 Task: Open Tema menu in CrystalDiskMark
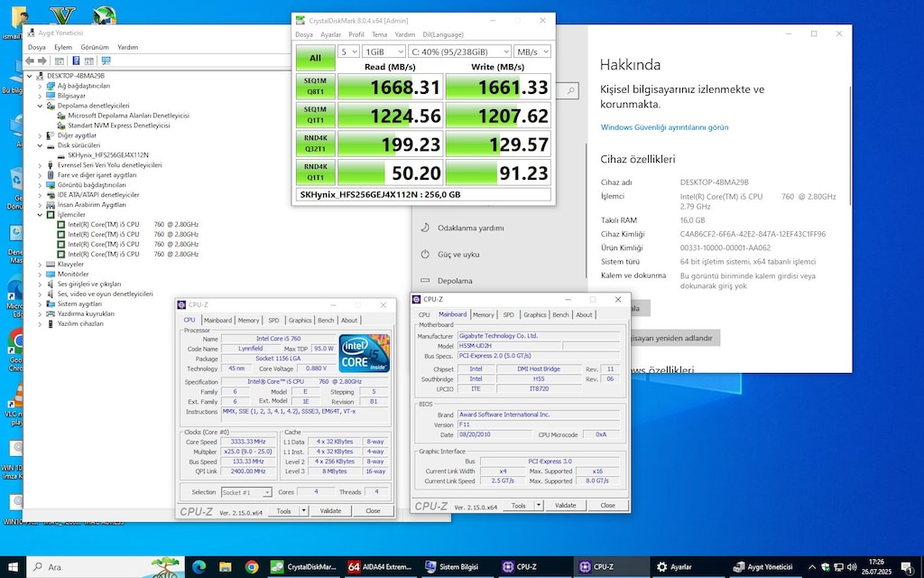click(380, 35)
